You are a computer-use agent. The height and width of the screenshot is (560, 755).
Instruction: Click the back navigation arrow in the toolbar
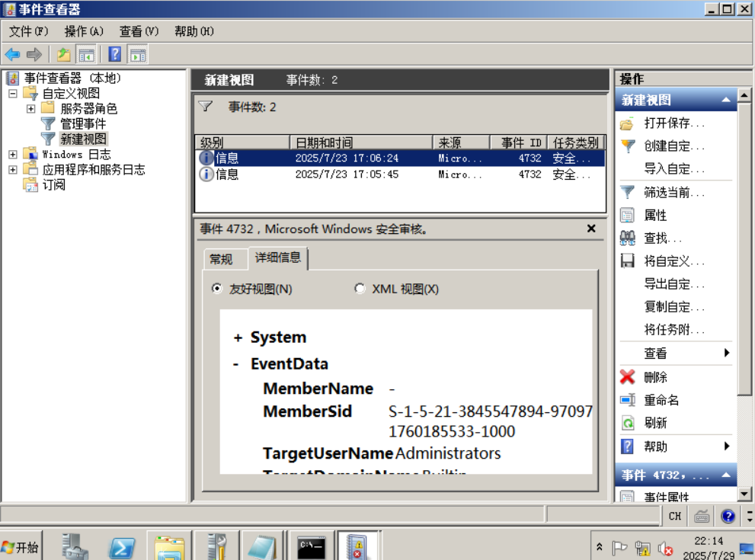coord(12,54)
